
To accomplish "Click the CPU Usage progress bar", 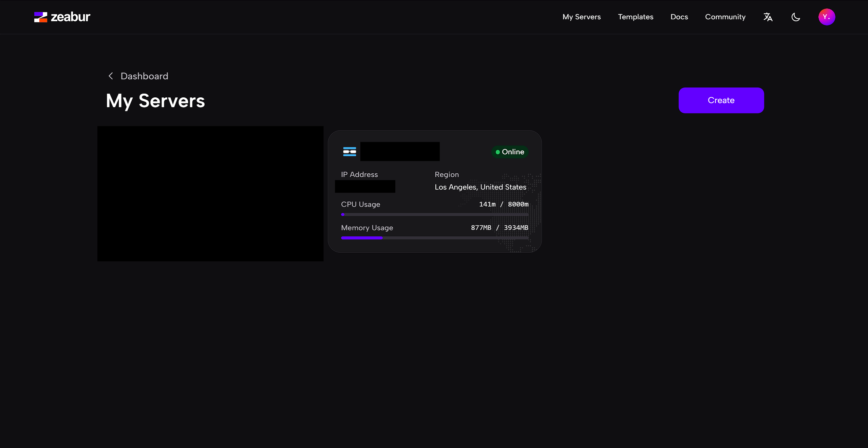I will point(435,215).
